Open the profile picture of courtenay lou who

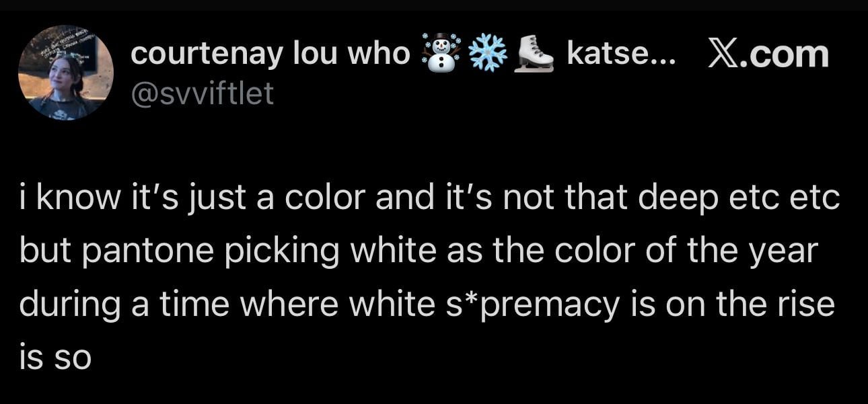coord(65,73)
